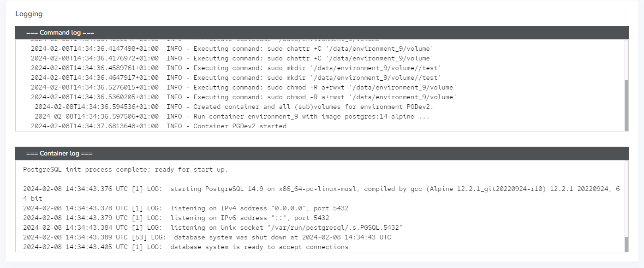644x268 pixels.
Task: Click the first 'sudo chattr +C' command line
Action: (x=232, y=48)
